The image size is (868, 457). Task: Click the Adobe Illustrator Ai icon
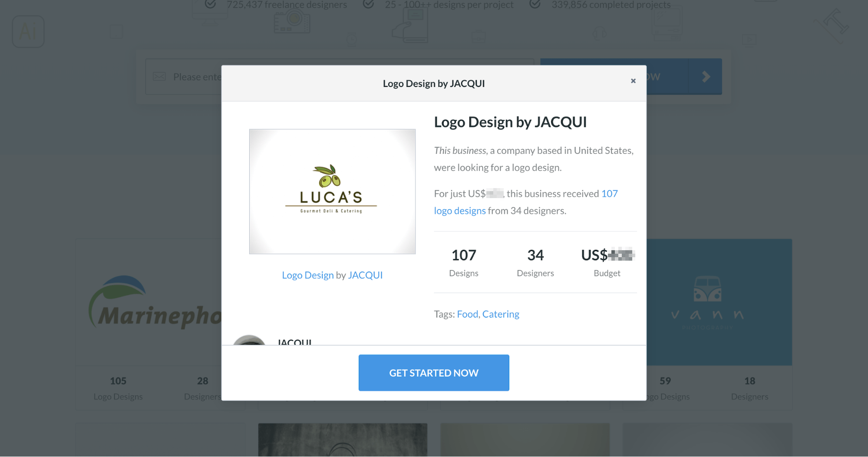pyautogui.click(x=28, y=31)
